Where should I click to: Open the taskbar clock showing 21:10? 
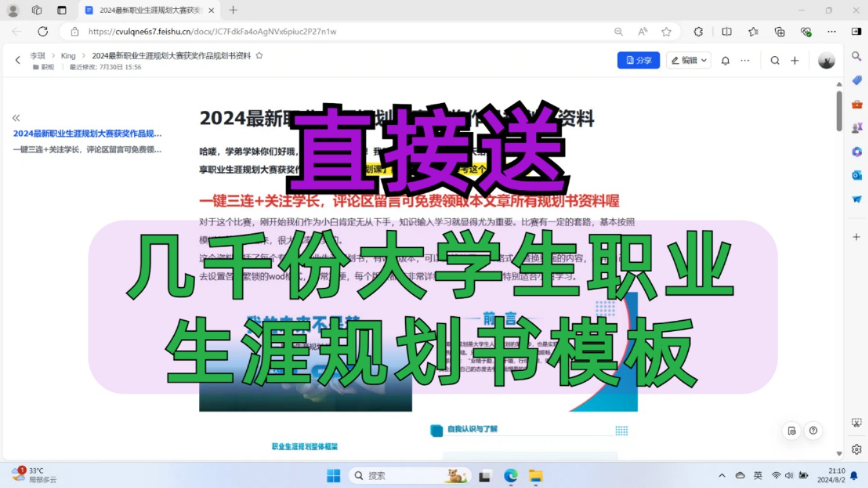[831, 475]
